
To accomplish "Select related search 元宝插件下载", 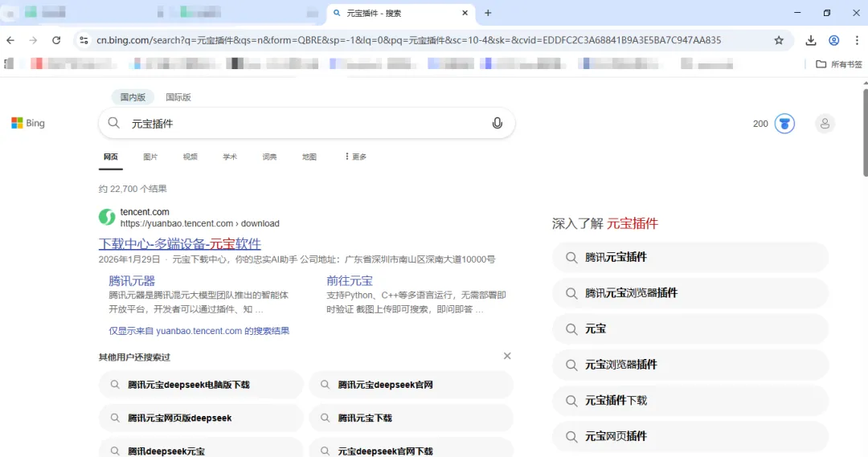I will 690,401.
